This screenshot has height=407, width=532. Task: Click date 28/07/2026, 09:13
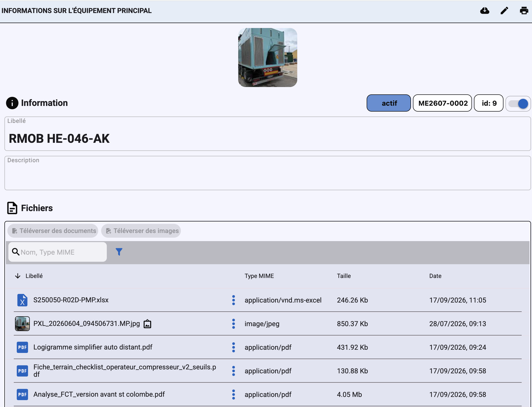pyautogui.click(x=458, y=324)
